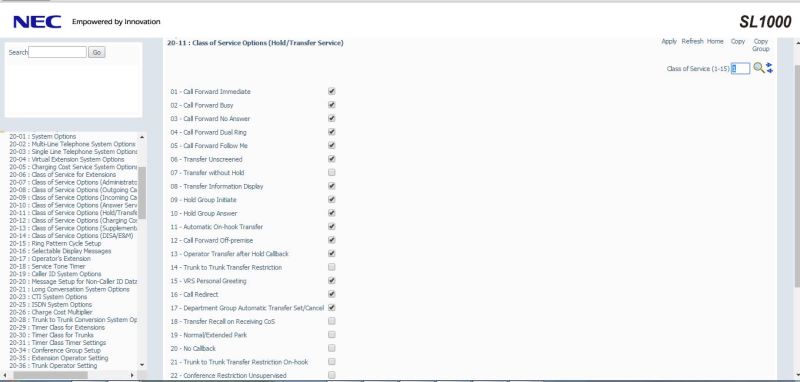Uncheck Transfer Information Display
Screen dimensions: 800x382
(x=332, y=186)
